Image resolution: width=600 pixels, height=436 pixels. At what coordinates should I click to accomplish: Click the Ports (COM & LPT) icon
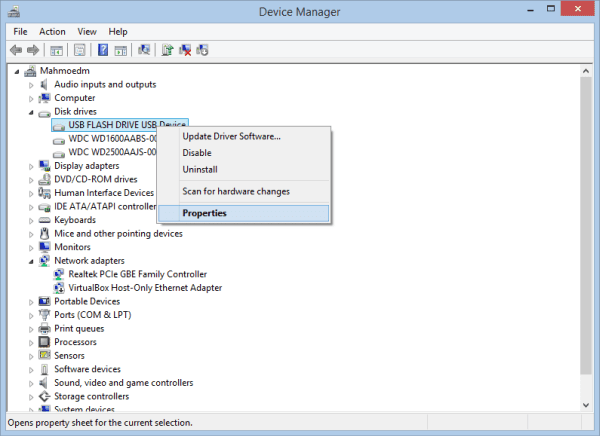44,315
